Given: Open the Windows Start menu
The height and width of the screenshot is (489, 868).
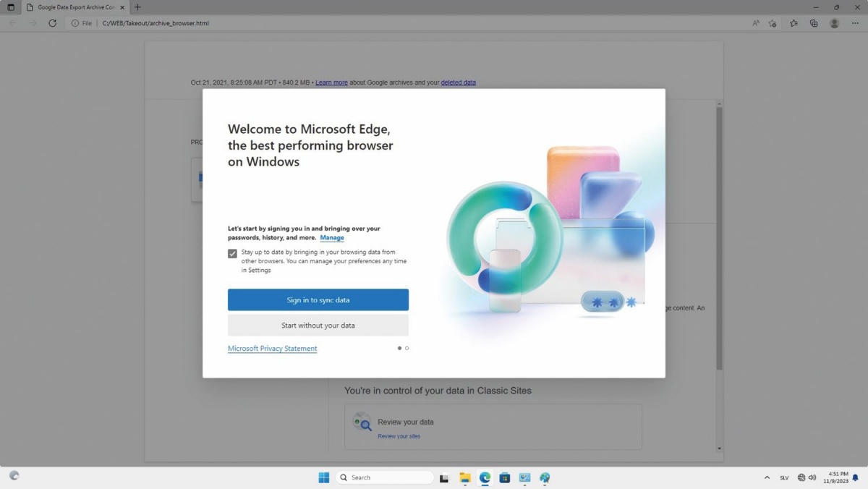Looking at the screenshot, I should (x=324, y=477).
